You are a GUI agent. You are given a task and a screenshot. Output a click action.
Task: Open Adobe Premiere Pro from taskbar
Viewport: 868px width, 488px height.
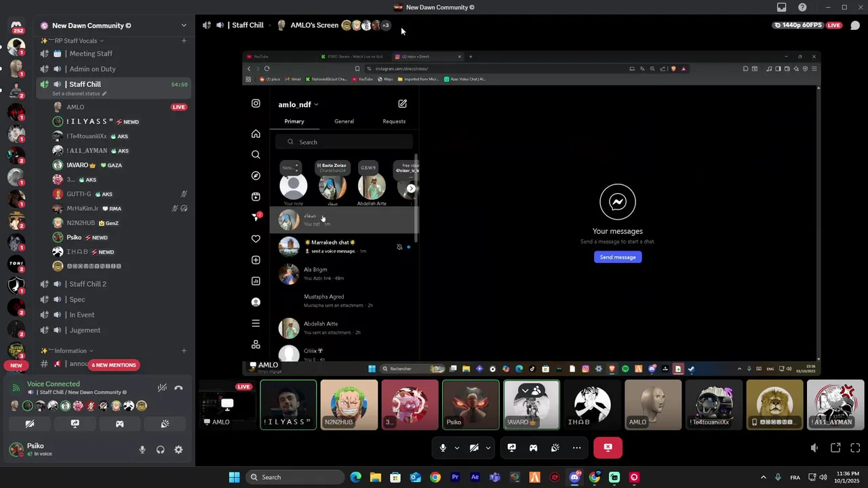coord(455,477)
